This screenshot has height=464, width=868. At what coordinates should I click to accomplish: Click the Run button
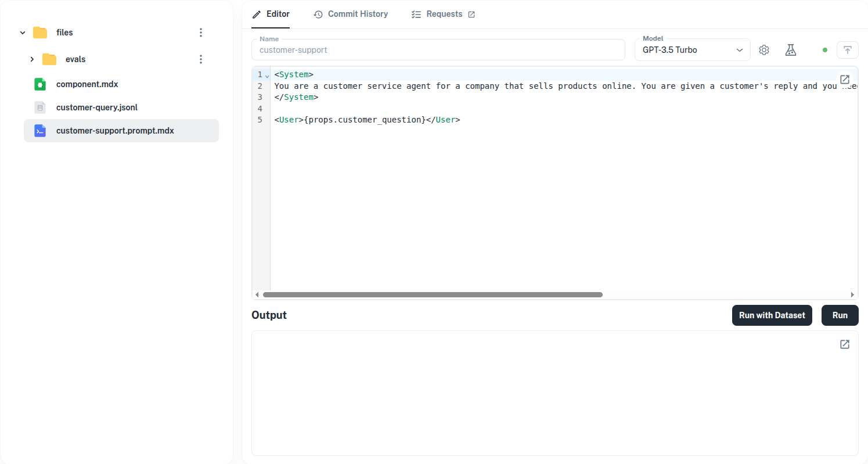pyautogui.click(x=840, y=315)
